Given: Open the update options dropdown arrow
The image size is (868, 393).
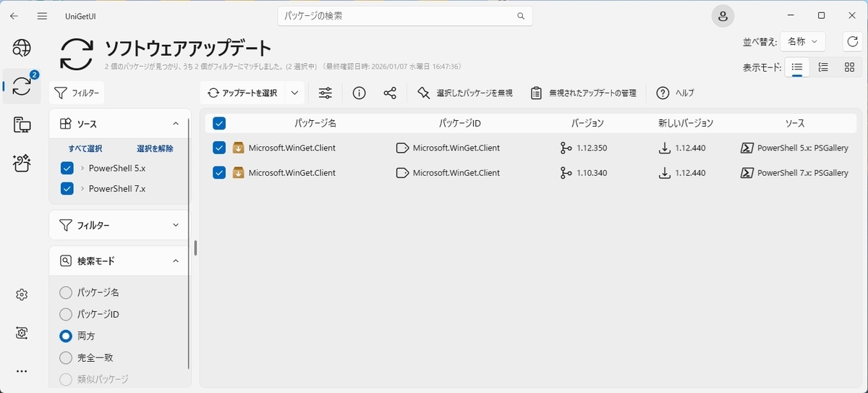Looking at the screenshot, I should coord(294,93).
